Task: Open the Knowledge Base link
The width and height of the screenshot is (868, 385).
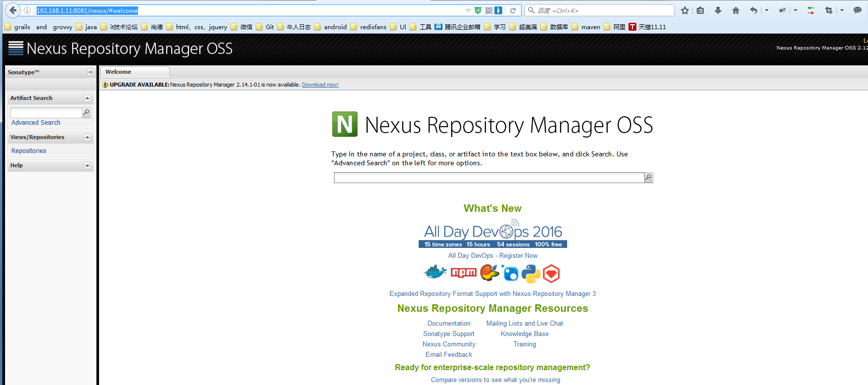Action: pyautogui.click(x=525, y=334)
